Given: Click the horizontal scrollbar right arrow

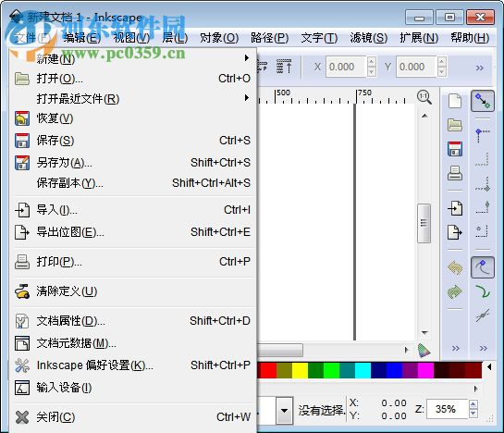Looking at the screenshot, I should 406,350.
